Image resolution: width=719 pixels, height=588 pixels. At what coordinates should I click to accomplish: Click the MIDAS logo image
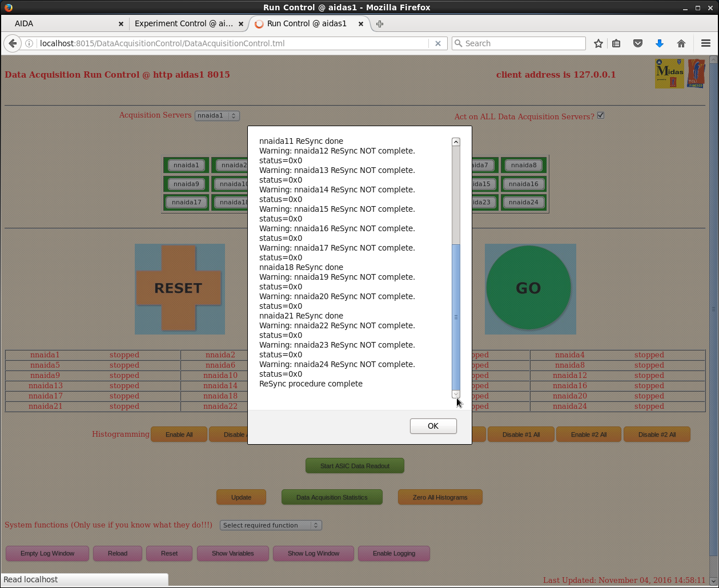[x=669, y=74]
